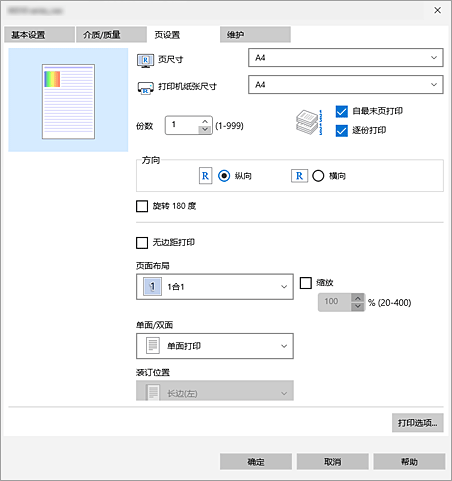The image size is (452, 481).
Task: Click the 份数 copies input field
Action: tap(183, 125)
